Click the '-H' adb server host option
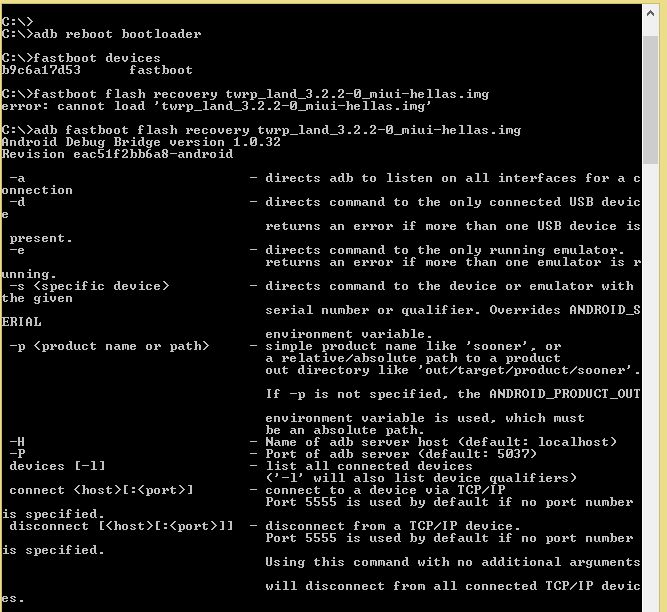Image resolution: width=667 pixels, height=612 pixels. 17,442
